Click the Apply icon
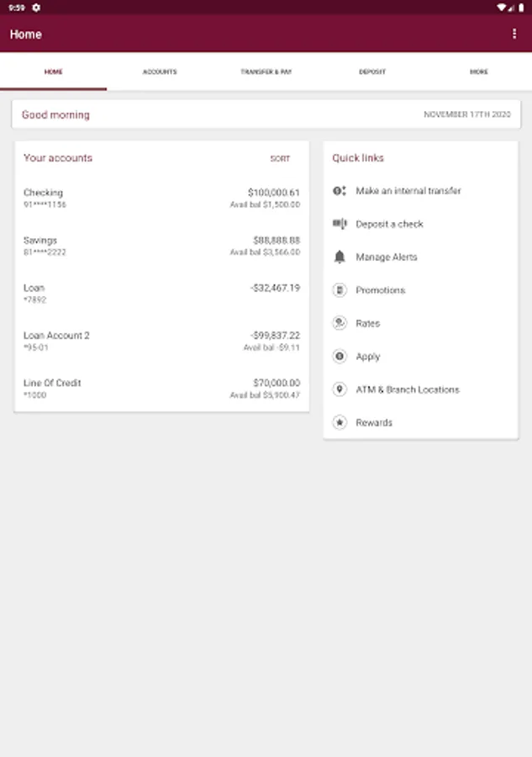532x757 pixels. [340, 357]
